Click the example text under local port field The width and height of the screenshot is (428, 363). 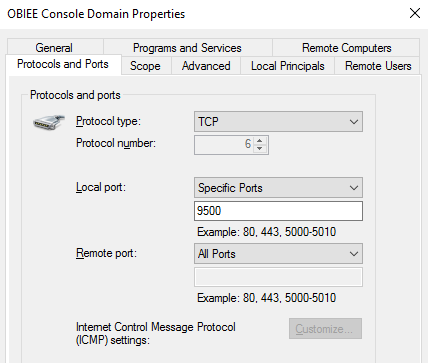266,232
